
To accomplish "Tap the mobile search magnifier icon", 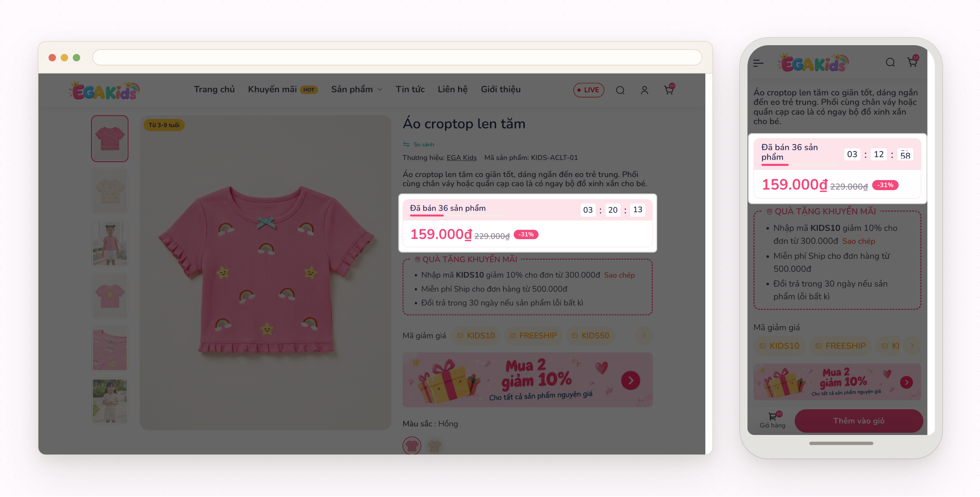I will point(890,62).
